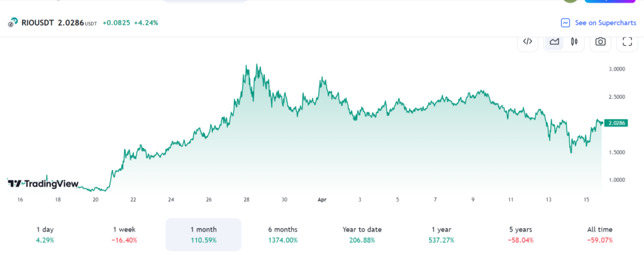Screen dimensions: 644x255
Task: Switch to area chart style
Action: (554, 42)
